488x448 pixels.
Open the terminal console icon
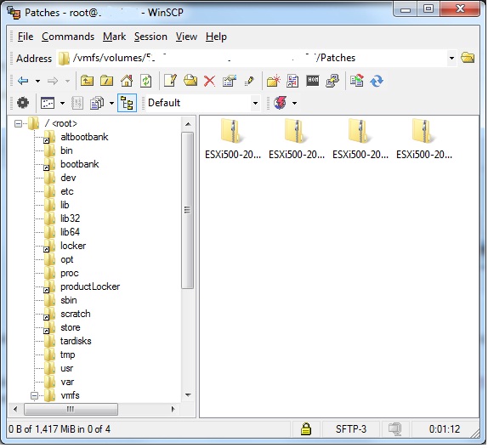(x=313, y=81)
